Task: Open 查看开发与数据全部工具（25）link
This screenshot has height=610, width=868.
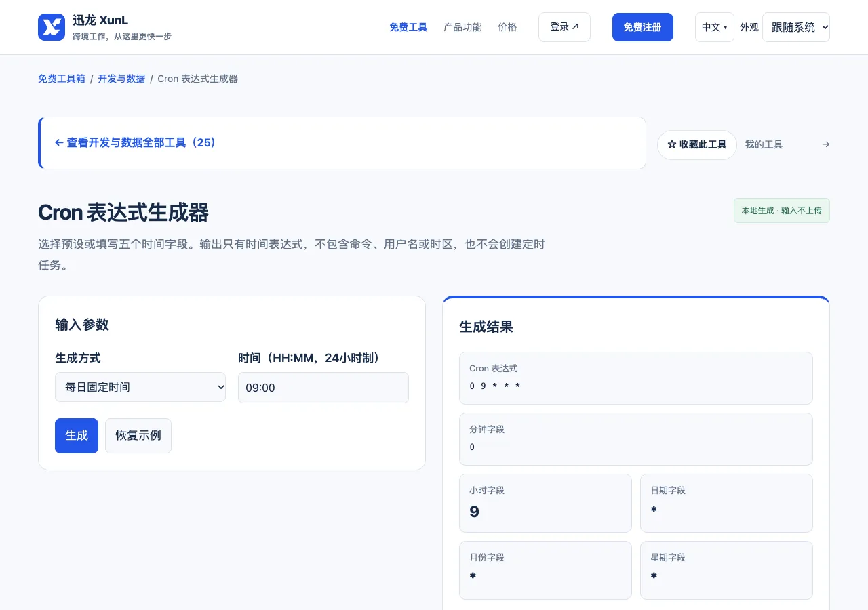Action: pos(135,143)
